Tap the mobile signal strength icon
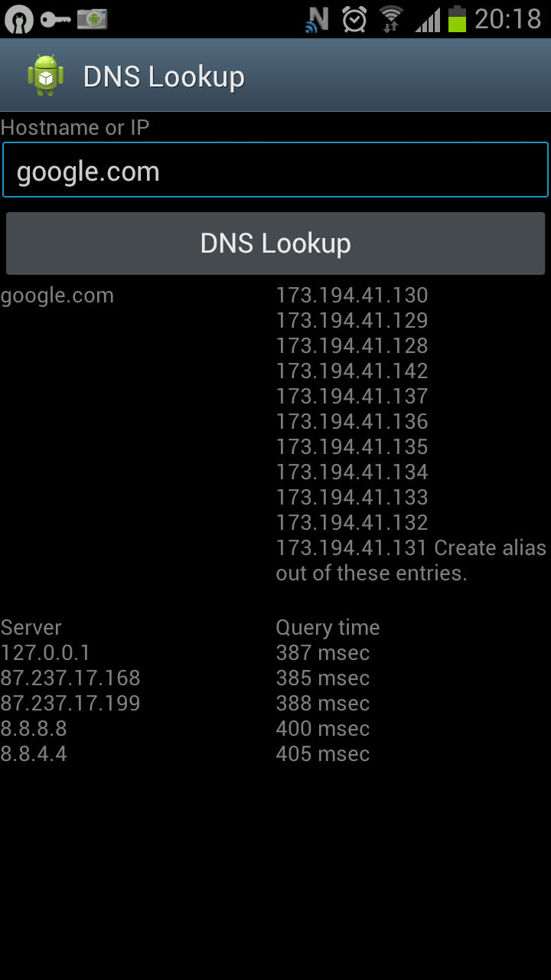The width and height of the screenshot is (551, 980). [x=429, y=20]
